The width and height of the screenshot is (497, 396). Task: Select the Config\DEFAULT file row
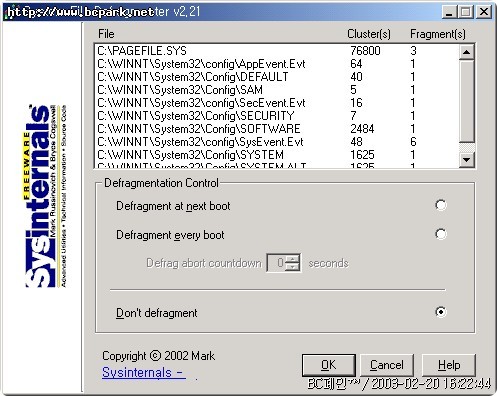tap(277, 77)
